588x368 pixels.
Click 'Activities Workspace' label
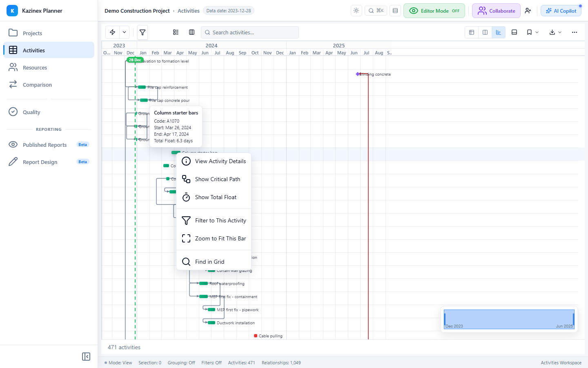pyautogui.click(x=561, y=363)
